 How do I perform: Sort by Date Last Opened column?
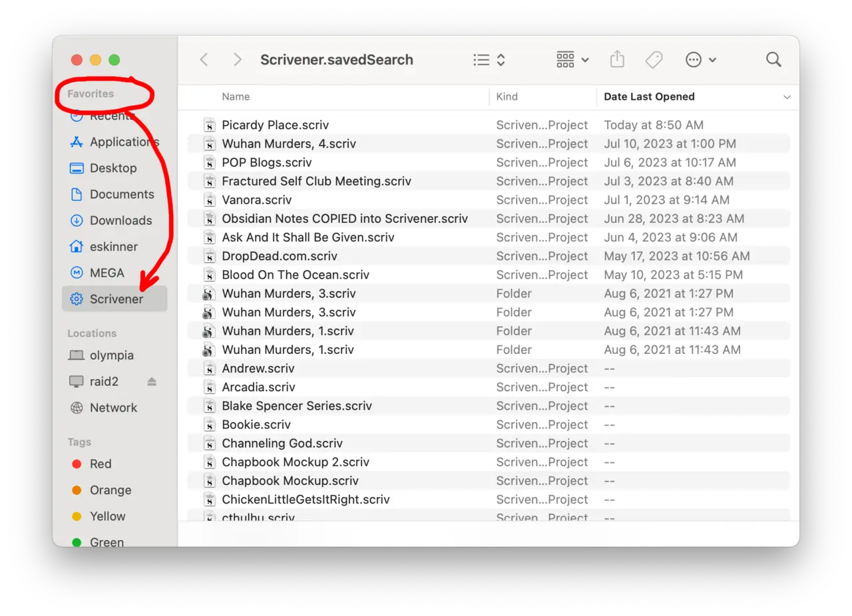[649, 96]
